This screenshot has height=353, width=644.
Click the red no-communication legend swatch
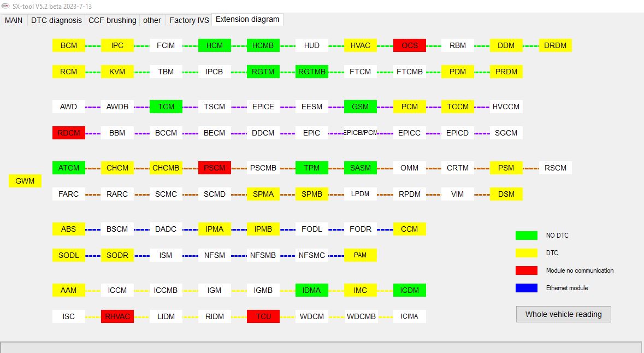pos(526,270)
